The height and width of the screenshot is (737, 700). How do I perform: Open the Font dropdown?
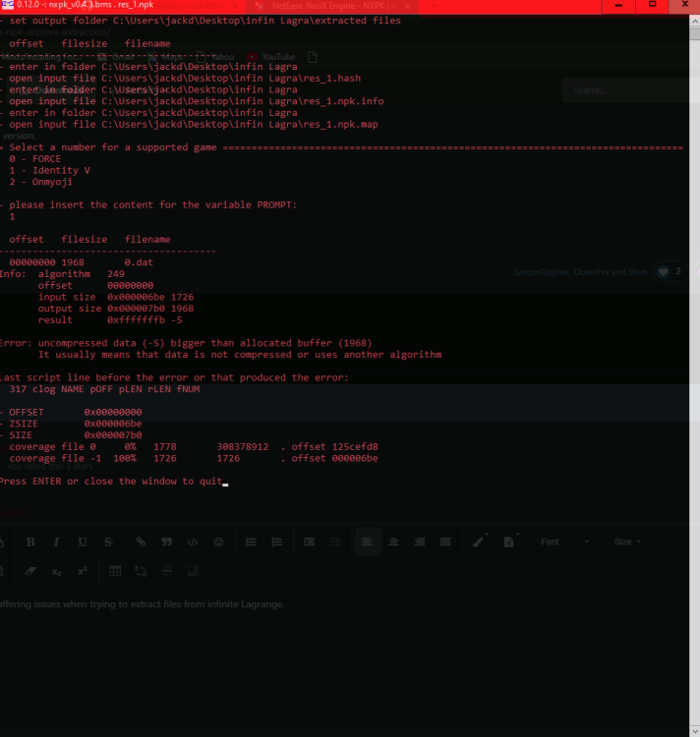tap(563, 541)
